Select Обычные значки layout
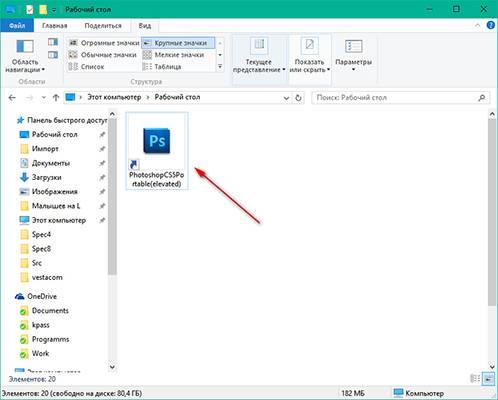This screenshot has width=498, height=400. 103,55
